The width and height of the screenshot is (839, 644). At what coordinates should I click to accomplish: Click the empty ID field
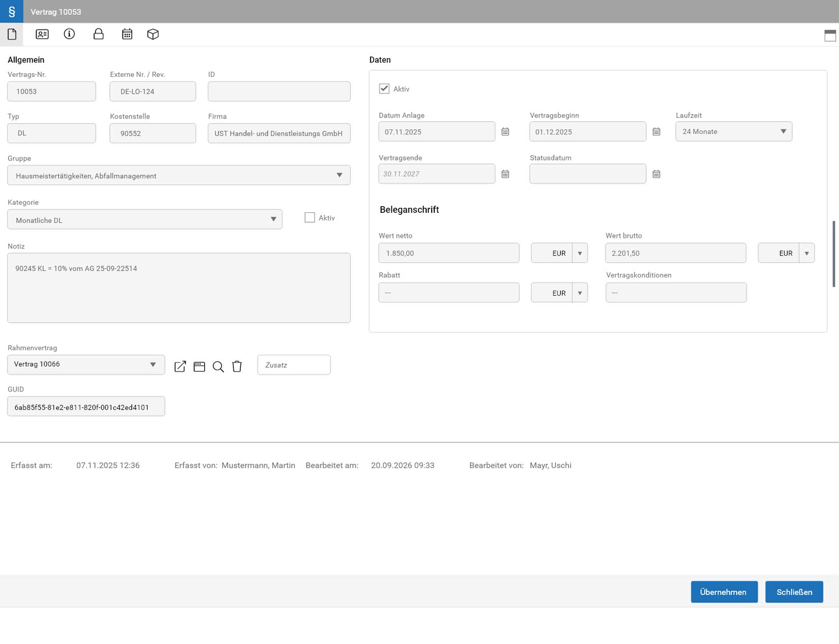[279, 92]
